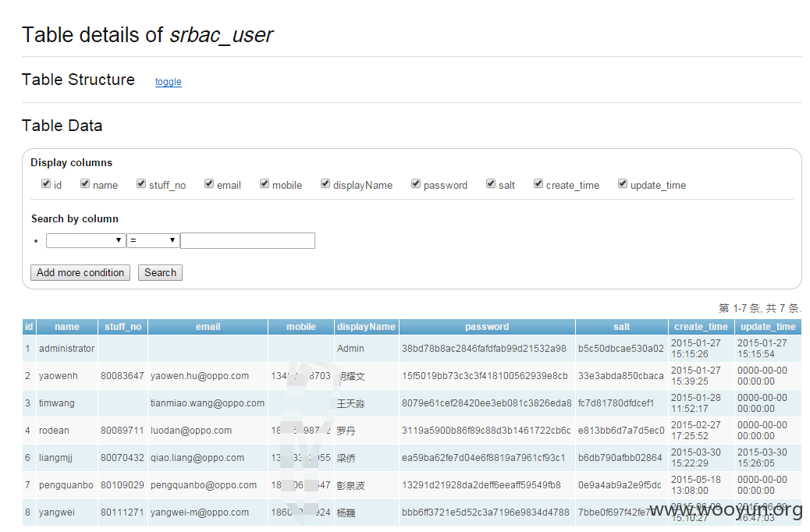The image size is (810, 532).
Task: Select stuff_no value '80089711'
Action: click(x=123, y=431)
